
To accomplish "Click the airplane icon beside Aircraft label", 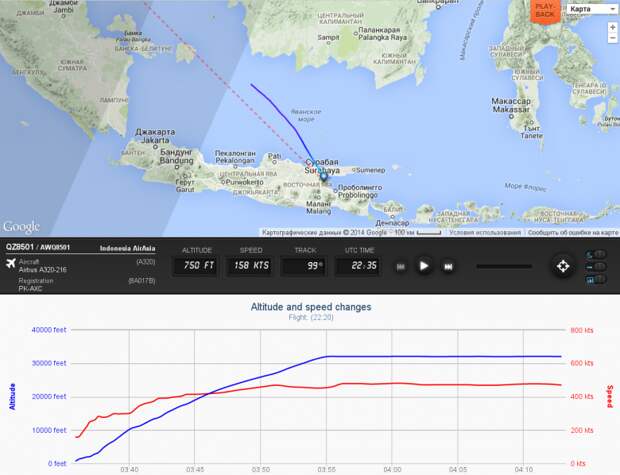I will [x=11, y=263].
